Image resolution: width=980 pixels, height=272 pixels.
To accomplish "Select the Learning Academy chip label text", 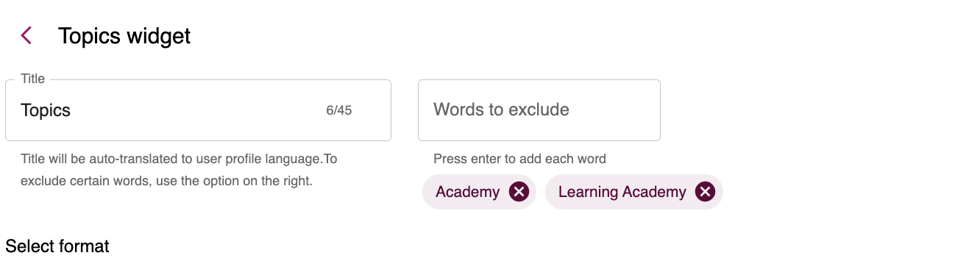I will coord(622,192).
